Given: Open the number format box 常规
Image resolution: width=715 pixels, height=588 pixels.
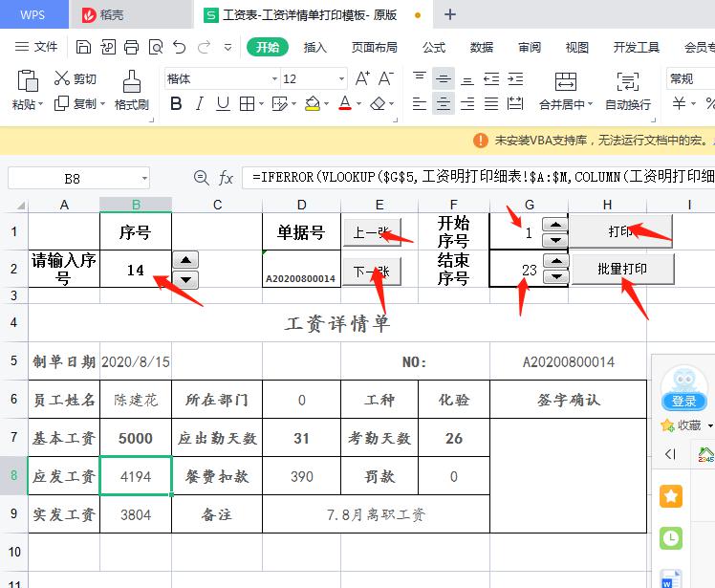Looking at the screenshot, I should coord(690,78).
